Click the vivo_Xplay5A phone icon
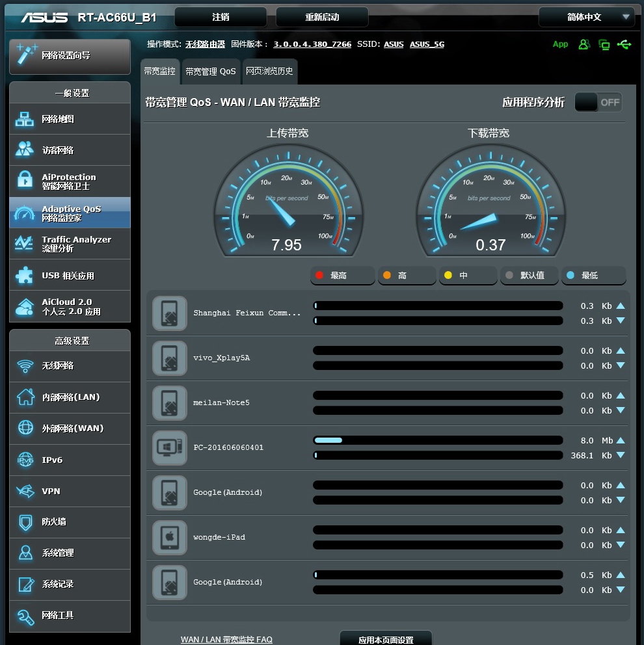 point(170,358)
